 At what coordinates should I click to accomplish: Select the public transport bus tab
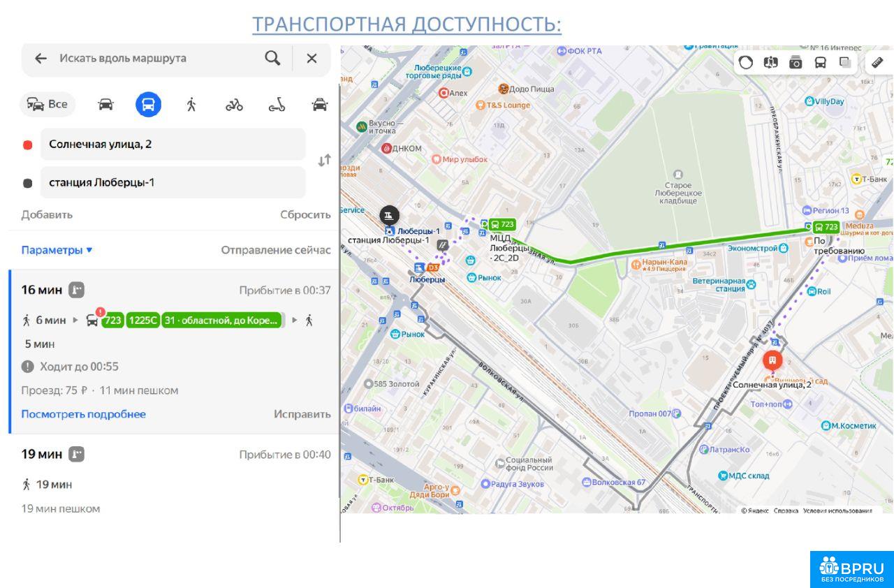(148, 105)
